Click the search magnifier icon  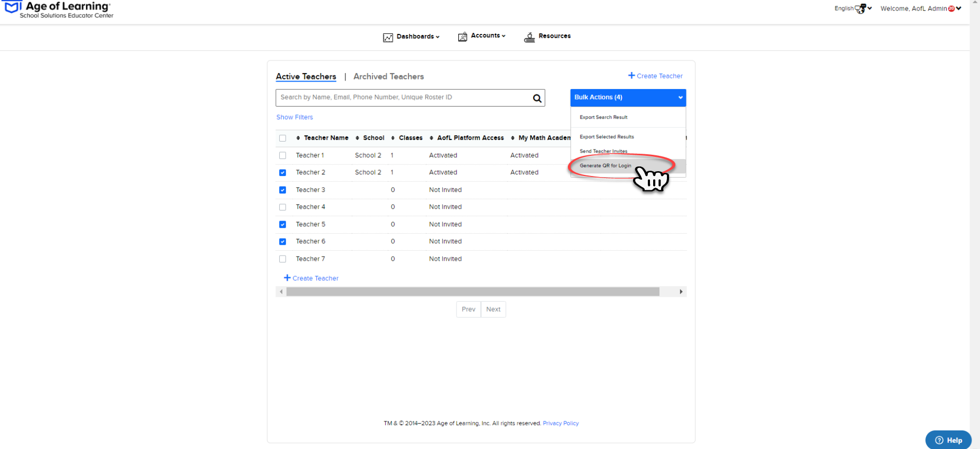[537, 98]
